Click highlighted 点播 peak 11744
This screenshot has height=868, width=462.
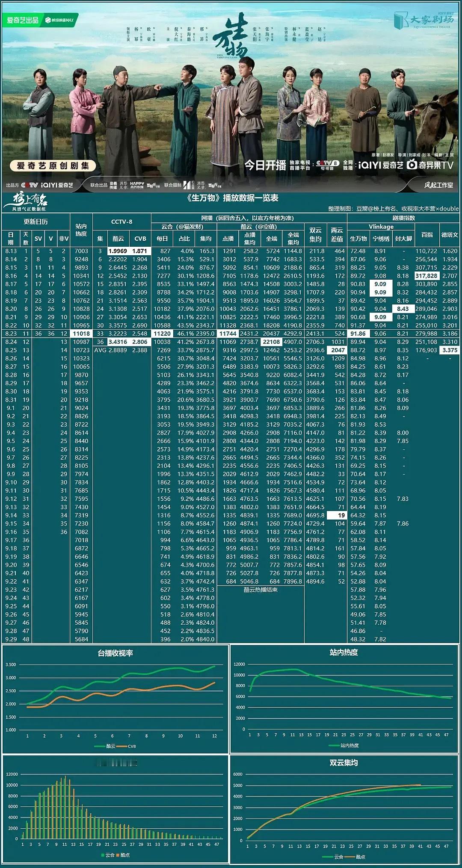(228, 334)
